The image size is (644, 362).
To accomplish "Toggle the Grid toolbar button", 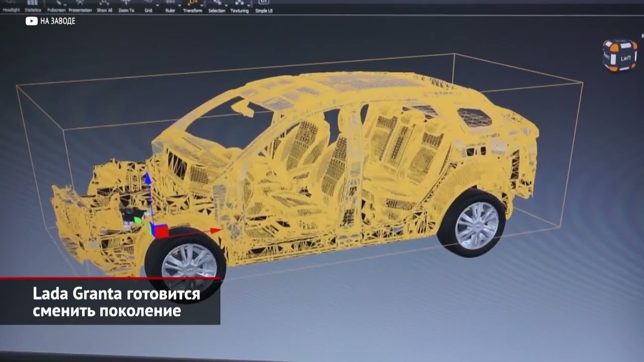I will [148, 6].
